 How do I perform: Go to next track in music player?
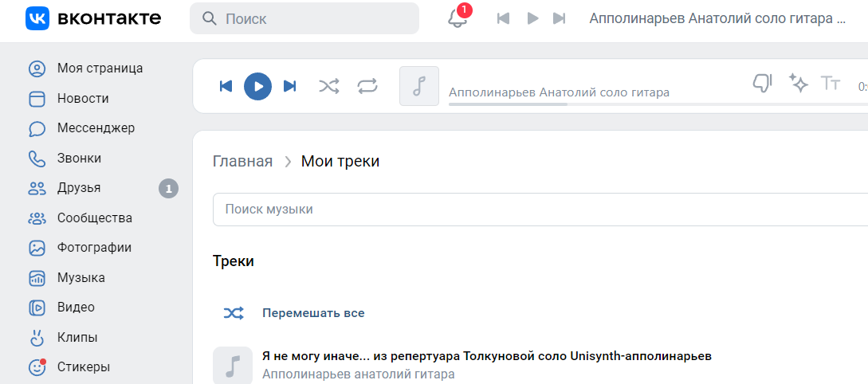289,86
